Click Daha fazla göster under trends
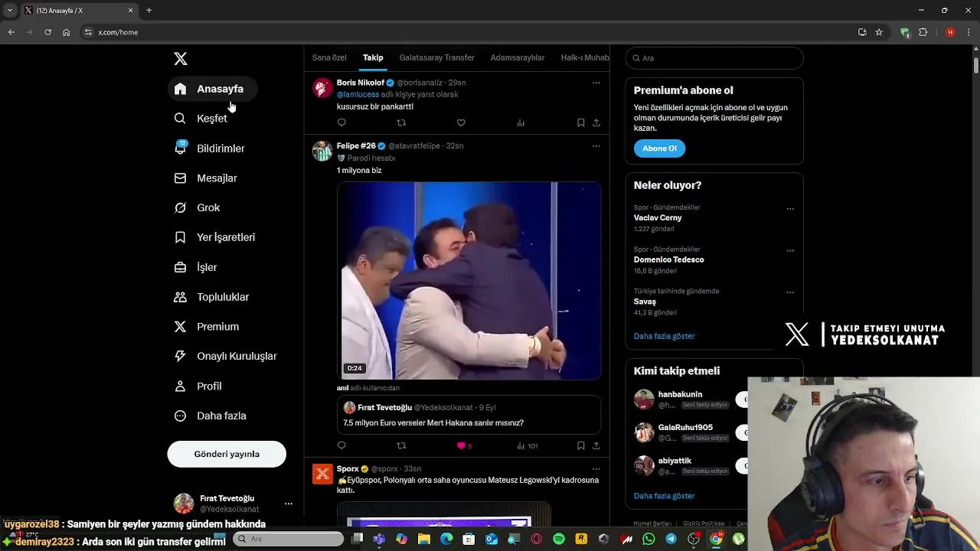This screenshot has width=980, height=551. pyautogui.click(x=664, y=336)
